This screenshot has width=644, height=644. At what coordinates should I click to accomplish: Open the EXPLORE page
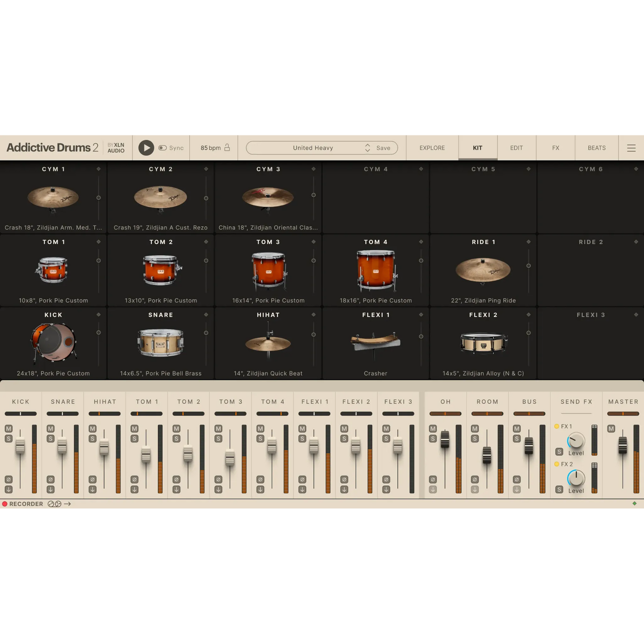(x=431, y=148)
